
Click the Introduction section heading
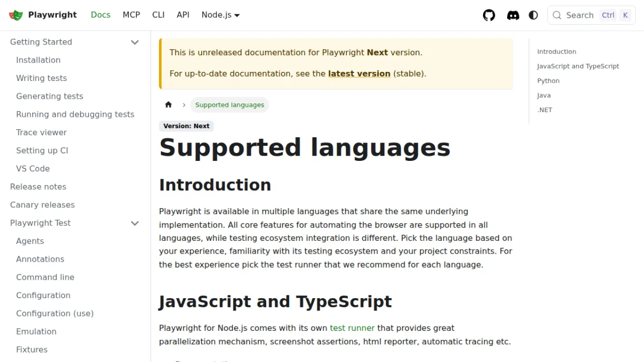(215, 184)
